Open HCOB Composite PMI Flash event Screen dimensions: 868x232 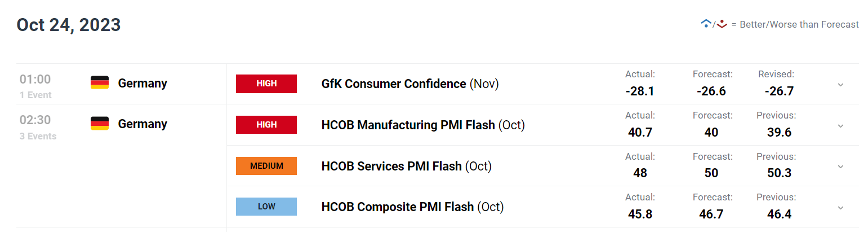(x=397, y=207)
